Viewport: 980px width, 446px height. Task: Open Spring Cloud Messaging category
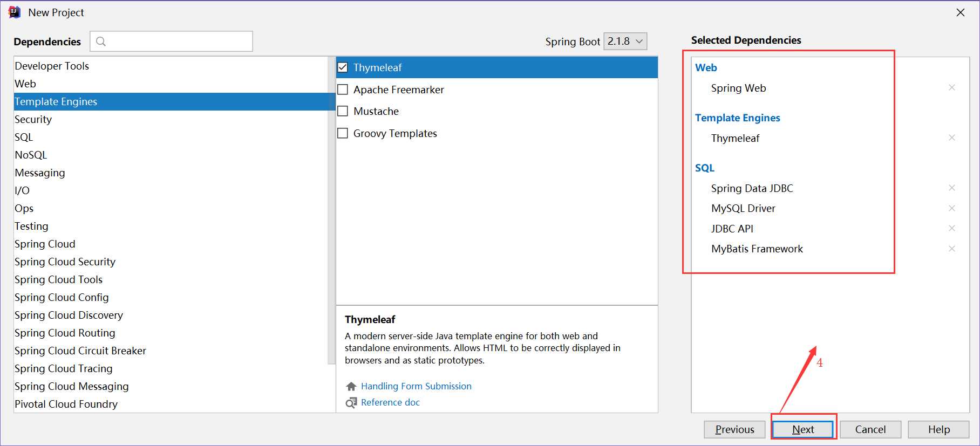[x=171, y=386]
